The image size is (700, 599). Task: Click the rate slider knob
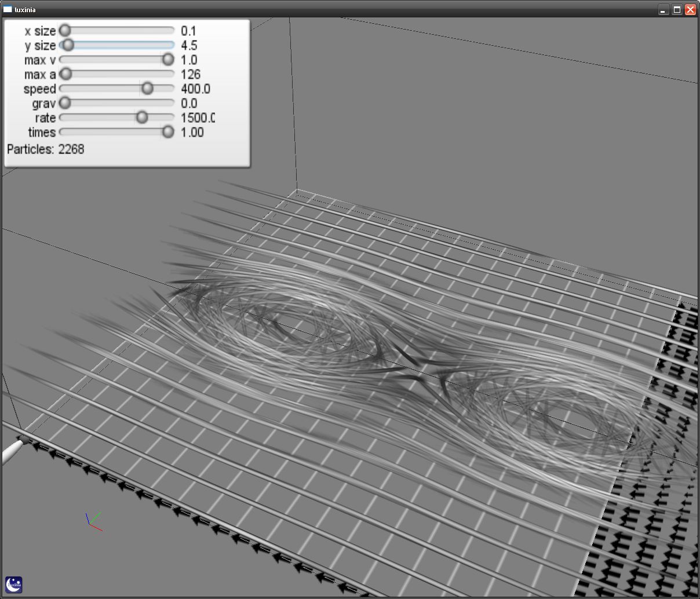[141, 118]
